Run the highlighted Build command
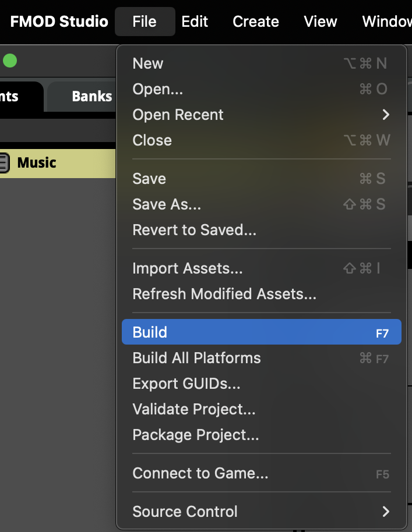Screen dimensions: 412x532 pyautogui.click(x=150, y=332)
